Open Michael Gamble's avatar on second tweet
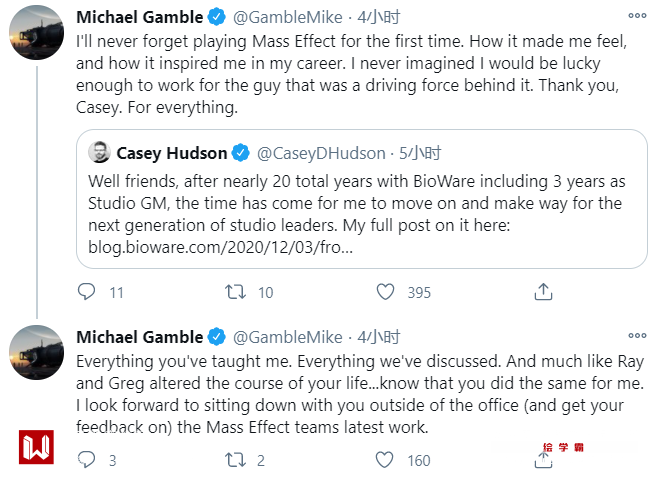 (x=35, y=352)
